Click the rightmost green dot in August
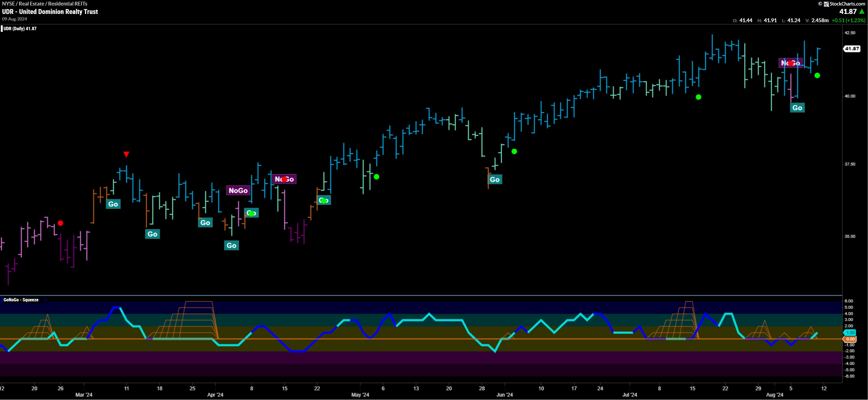The image size is (868, 400). point(817,75)
